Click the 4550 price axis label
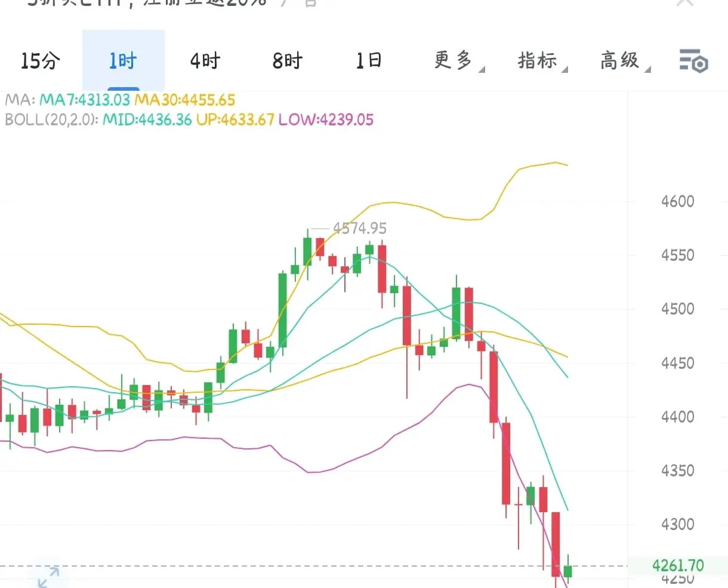Screen dimensions: 728x588 pos(678,255)
